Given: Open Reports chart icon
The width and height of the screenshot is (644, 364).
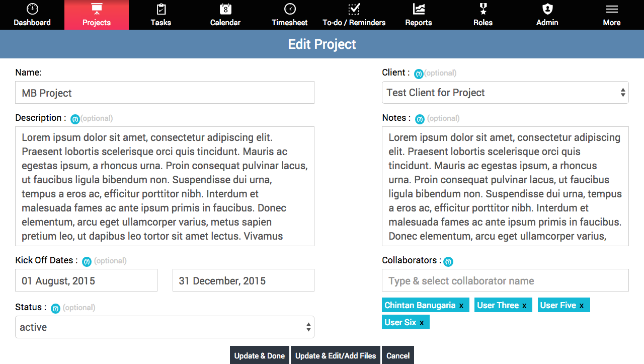Looking at the screenshot, I should click(x=419, y=9).
